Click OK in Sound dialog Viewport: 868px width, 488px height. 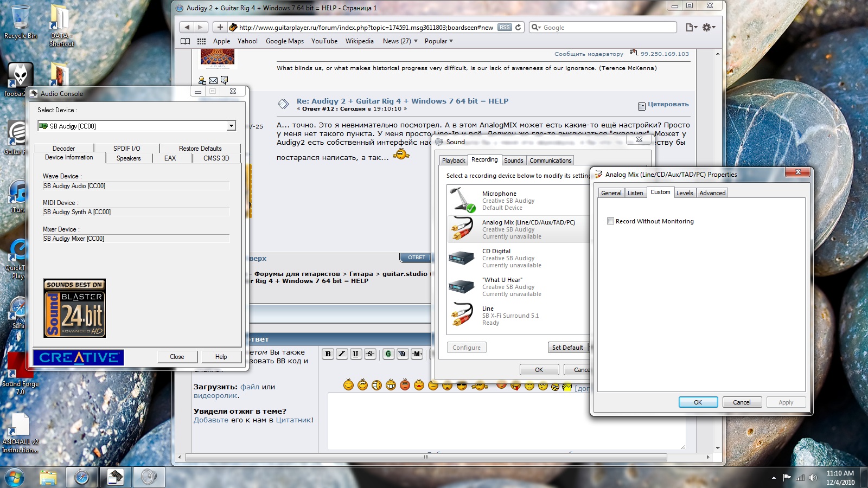coord(539,370)
